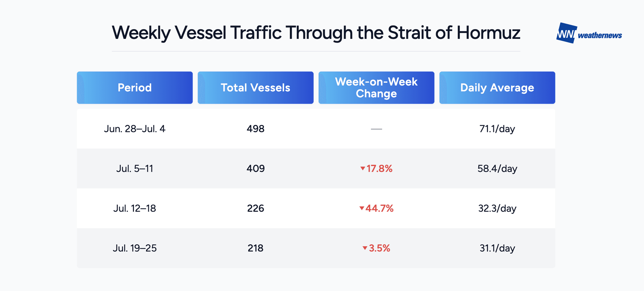Image resolution: width=644 pixels, height=291 pixels.
Task: Click the 226 total vessels value
Action: coord(256,208)
